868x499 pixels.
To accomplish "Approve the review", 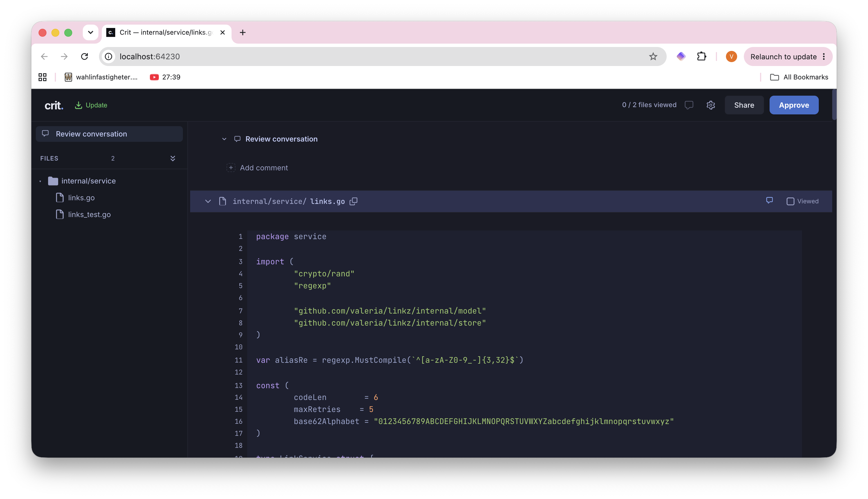I will click(x=794, y=105).
